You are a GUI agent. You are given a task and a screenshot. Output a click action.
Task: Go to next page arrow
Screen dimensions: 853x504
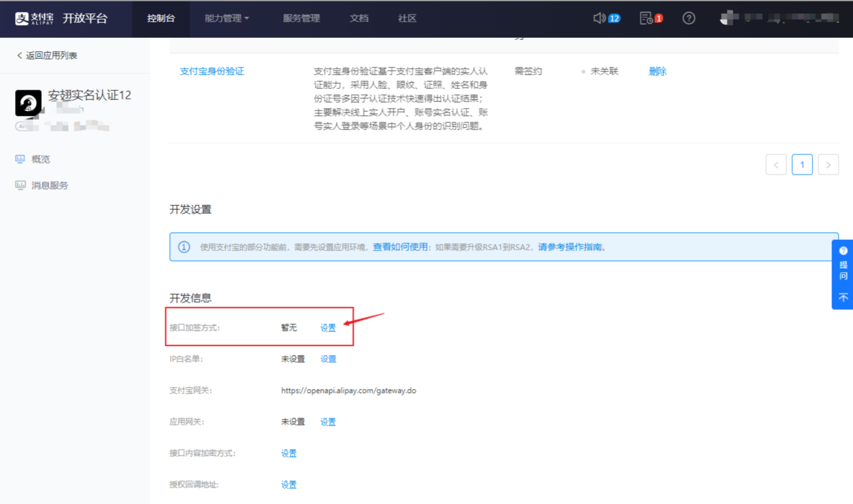pyautogui.click(x=828, y=165)
